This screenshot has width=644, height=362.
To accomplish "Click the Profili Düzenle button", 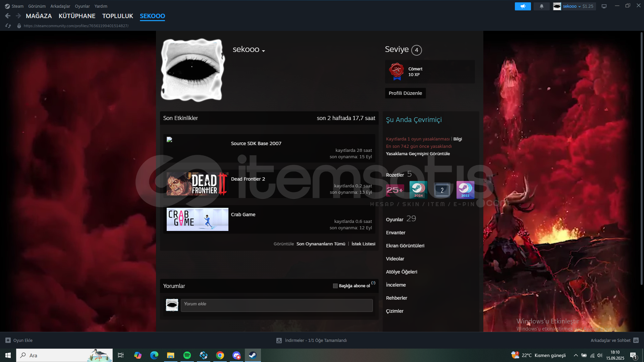I will click(x=405, y=93).
